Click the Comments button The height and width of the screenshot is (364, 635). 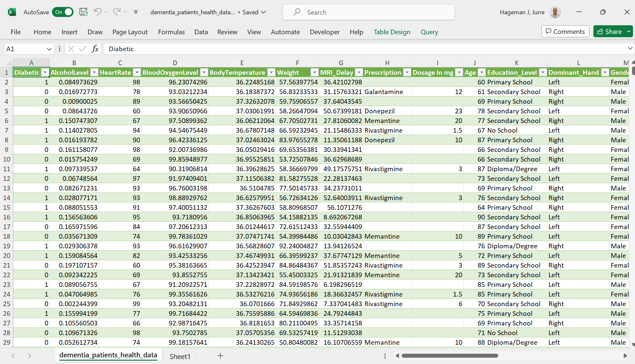pyautogui.click(x=565, y=32)
